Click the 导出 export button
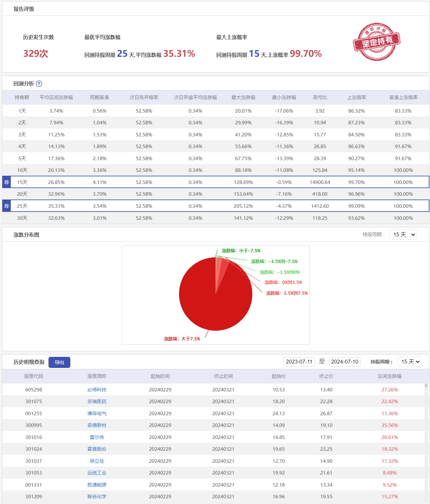Image resolution: width=430 pixels, height=504 pixels. [59, 362]
